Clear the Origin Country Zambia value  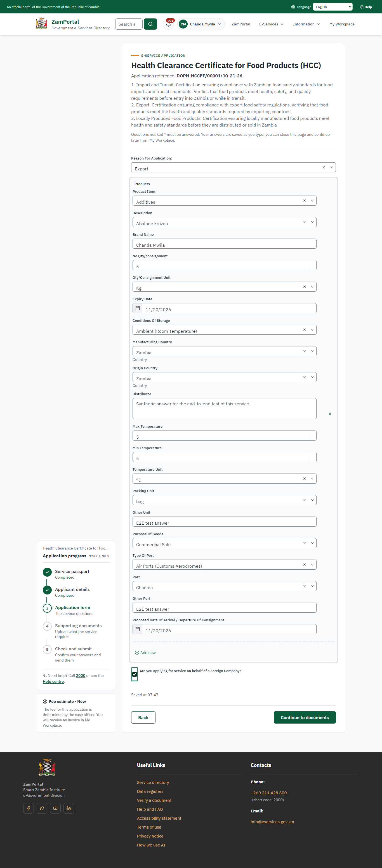[305, 377]
